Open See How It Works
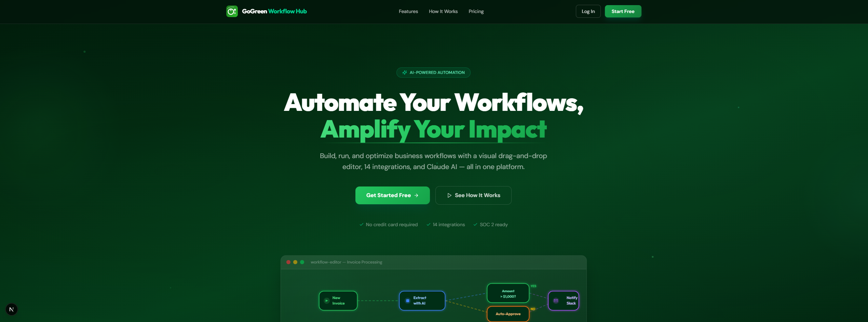Viewport: 868px width, 322px height. pos(473,195)
